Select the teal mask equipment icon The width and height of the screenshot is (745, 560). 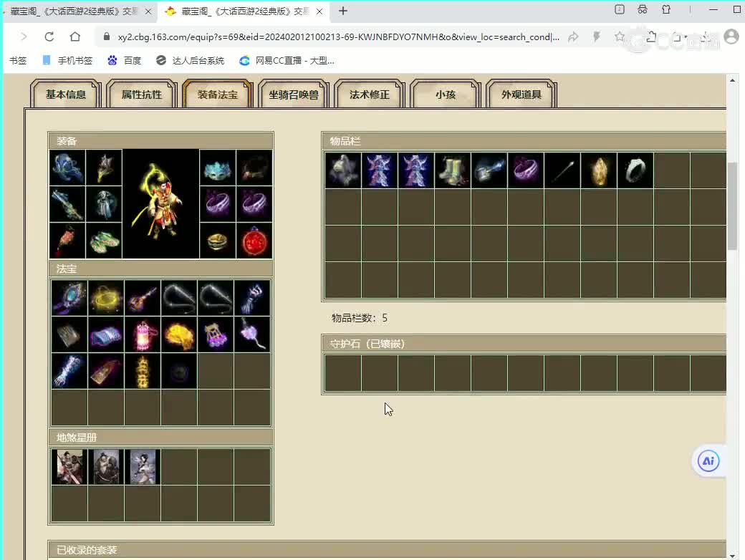(x=218, y=168)
